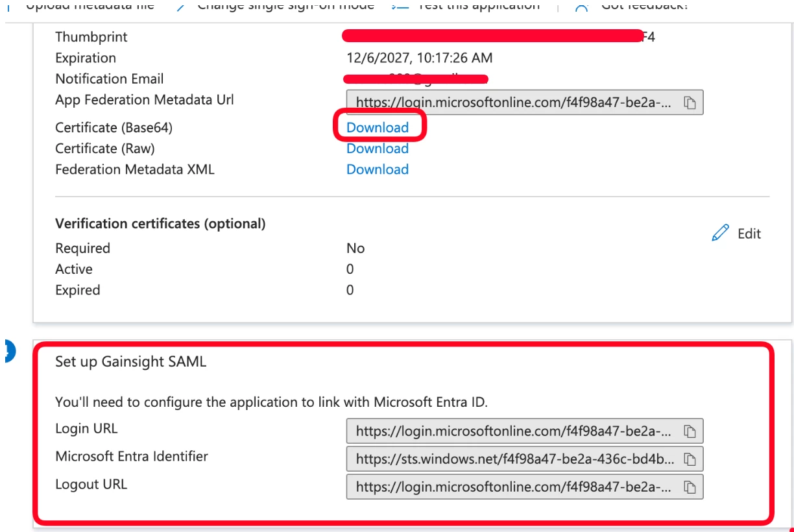Viewport: 794px width, 532px height.
Task: Copy the Logout URL value
Action: coord(690,487)
